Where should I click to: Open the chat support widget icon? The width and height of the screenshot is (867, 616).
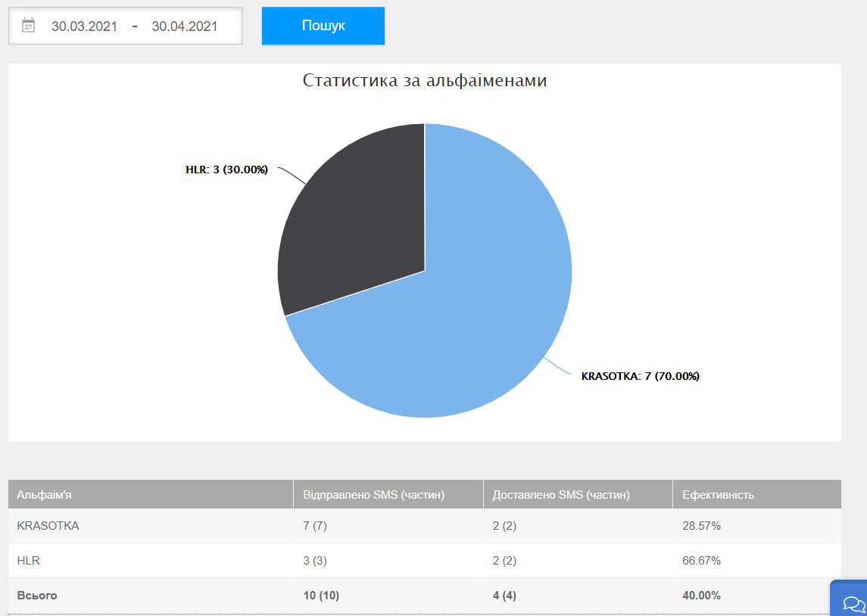click(x=854, y=602)
